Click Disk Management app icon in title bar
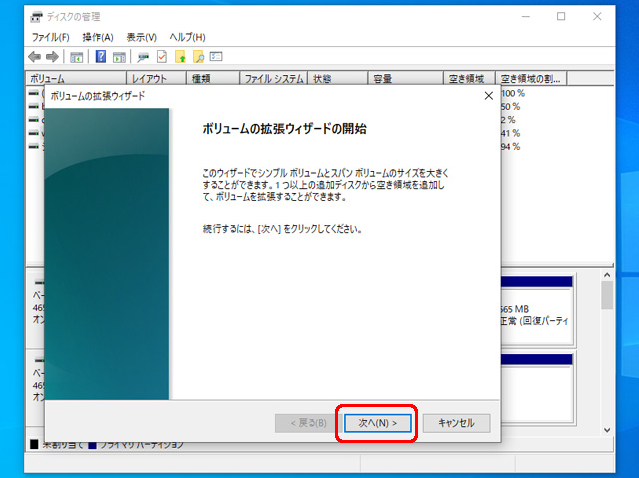 click(37, 17)
